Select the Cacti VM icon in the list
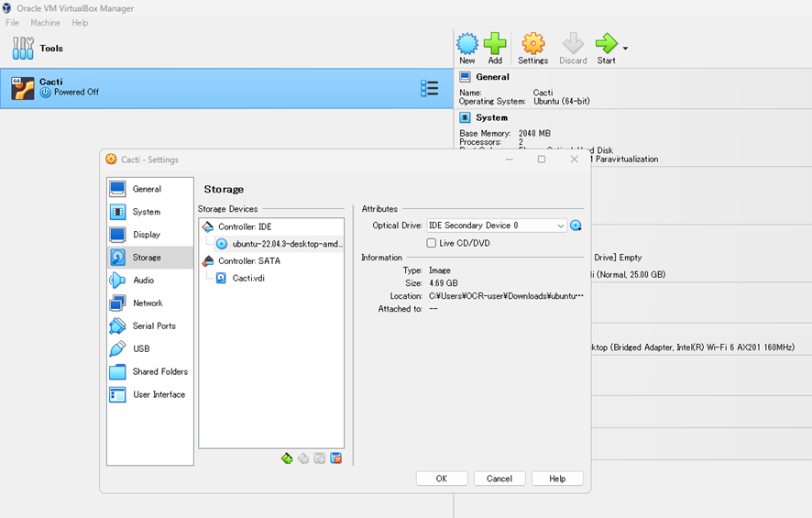Screen dimensions: 812x518 (22, 88)
